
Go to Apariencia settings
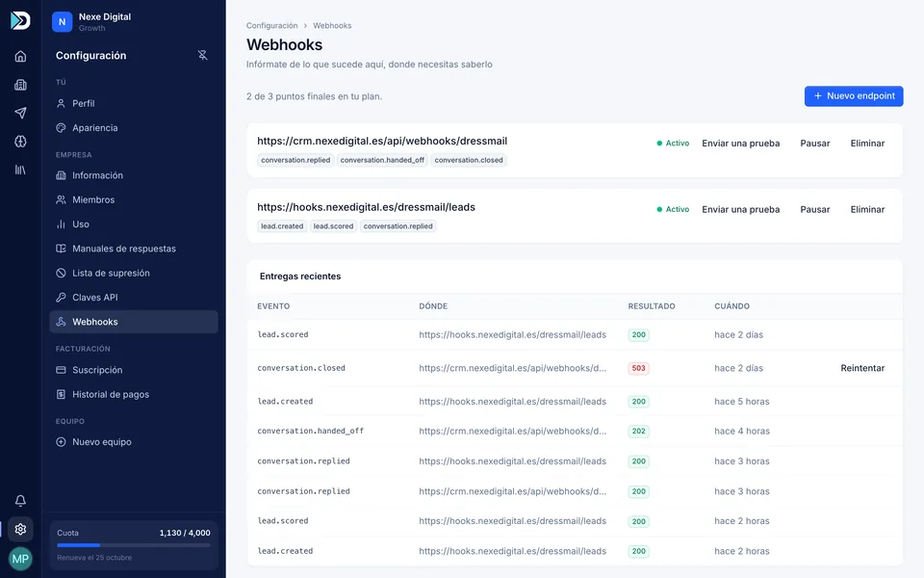point(134,127)
